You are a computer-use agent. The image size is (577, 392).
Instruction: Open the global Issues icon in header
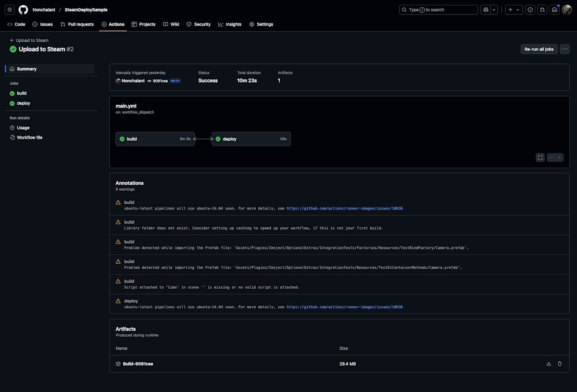pyautogui.click(x=530, y=10)
